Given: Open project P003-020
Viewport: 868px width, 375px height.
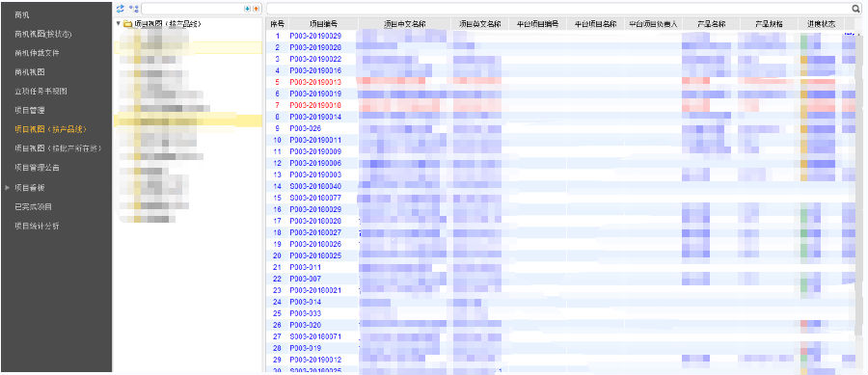Looking at the screenshot, I should pos(305,325).
